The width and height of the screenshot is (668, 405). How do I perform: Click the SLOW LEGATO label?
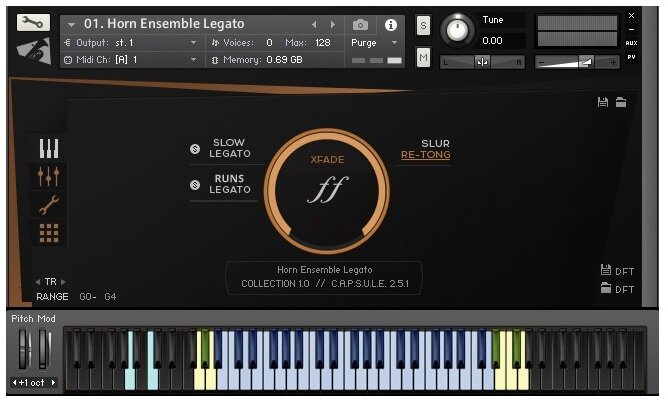point(229,148)
